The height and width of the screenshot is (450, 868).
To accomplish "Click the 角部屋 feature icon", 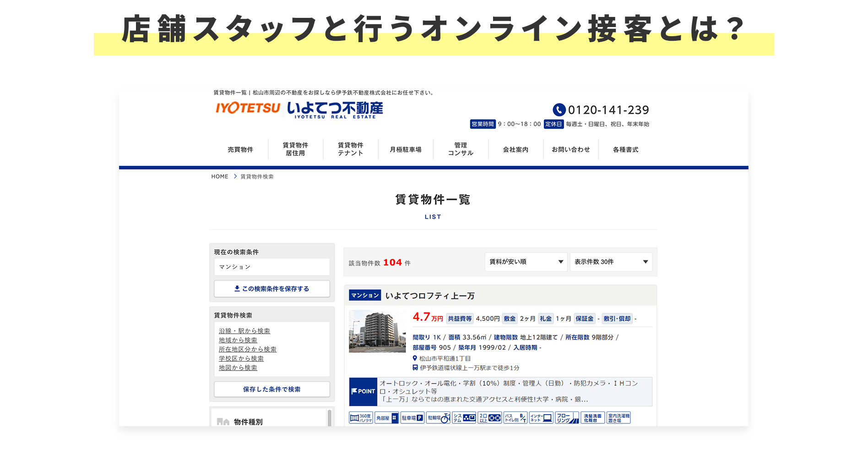I will (x=386, y=418).
